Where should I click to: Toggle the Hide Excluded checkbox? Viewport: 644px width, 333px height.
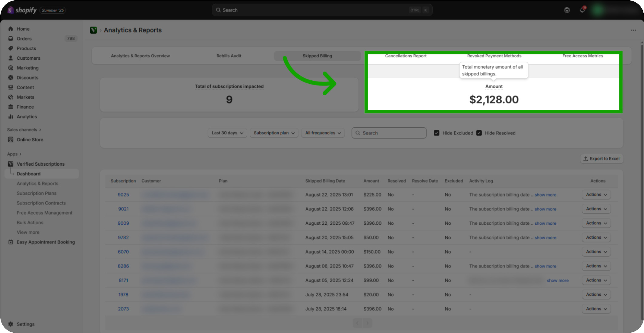436,133
